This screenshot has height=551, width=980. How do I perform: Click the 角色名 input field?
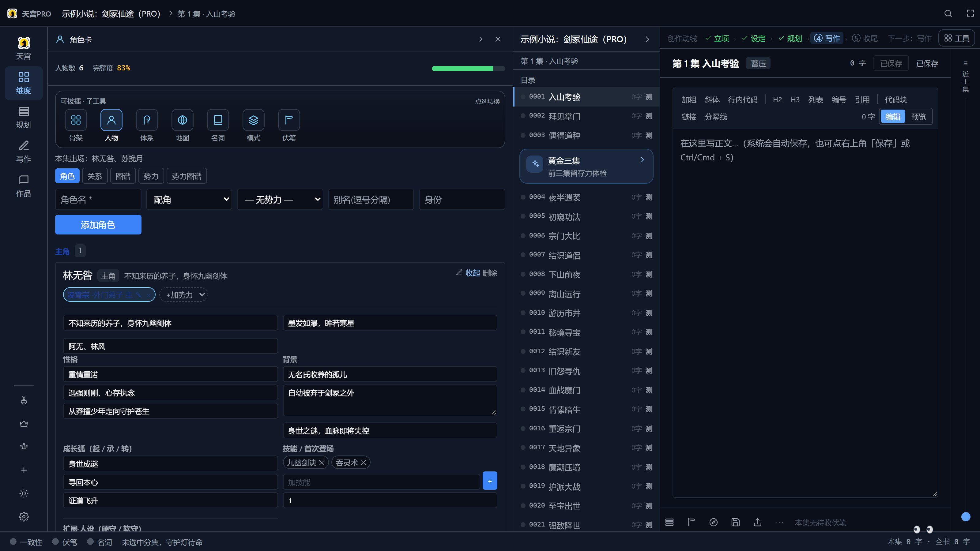98,199
